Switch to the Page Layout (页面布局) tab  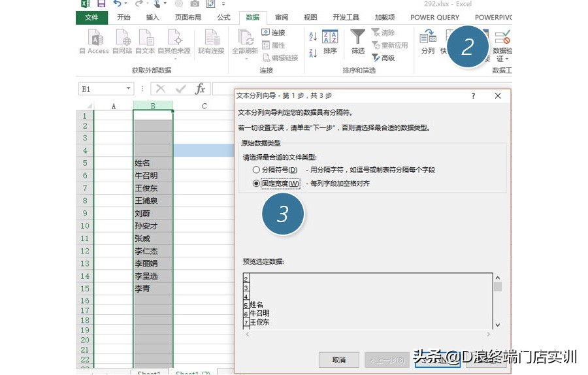[188, 17]
